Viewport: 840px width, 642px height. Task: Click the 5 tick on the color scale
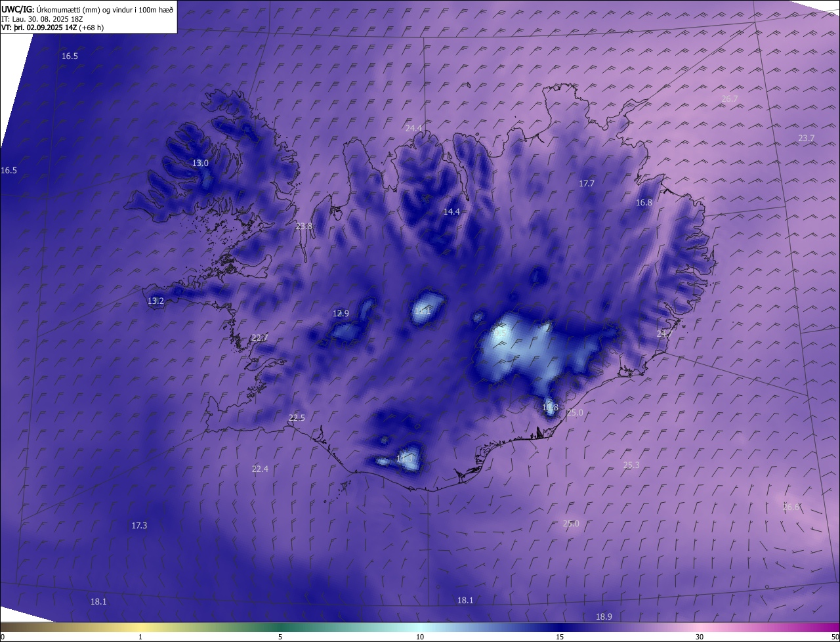click(280, 637)
